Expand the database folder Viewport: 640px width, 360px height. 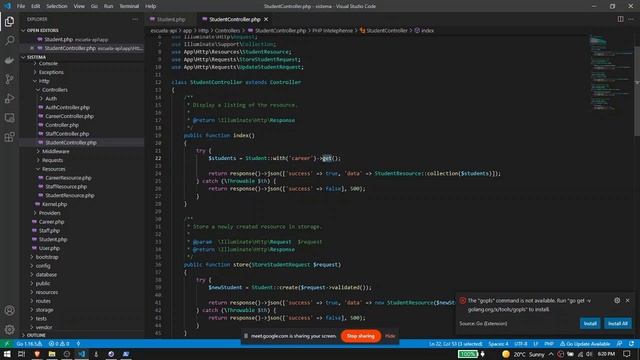pyautogui.click(x=46, y=275)
